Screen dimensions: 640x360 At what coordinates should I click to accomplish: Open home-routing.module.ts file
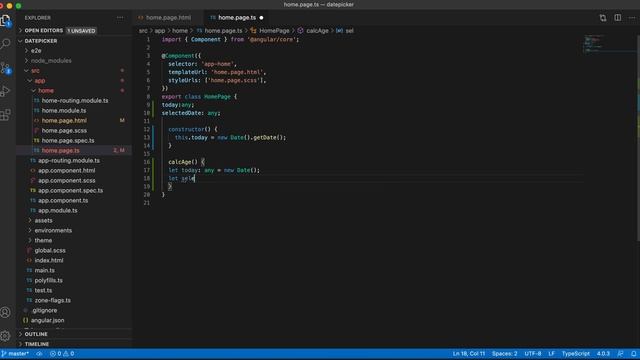(75, 100)
